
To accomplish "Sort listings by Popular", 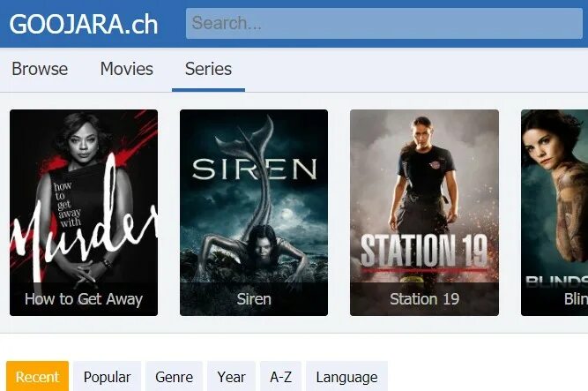I will click(108, 376).
